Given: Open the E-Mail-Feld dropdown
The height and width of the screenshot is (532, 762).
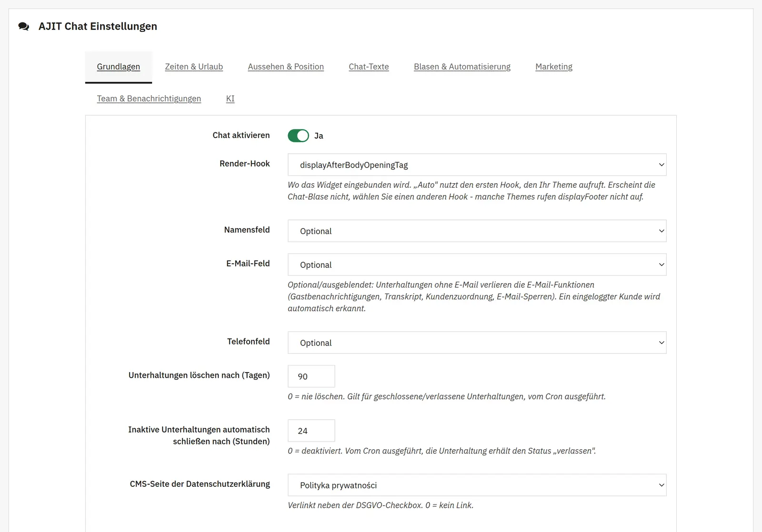Looking at the screenshot, I should (x=477, y=265).
